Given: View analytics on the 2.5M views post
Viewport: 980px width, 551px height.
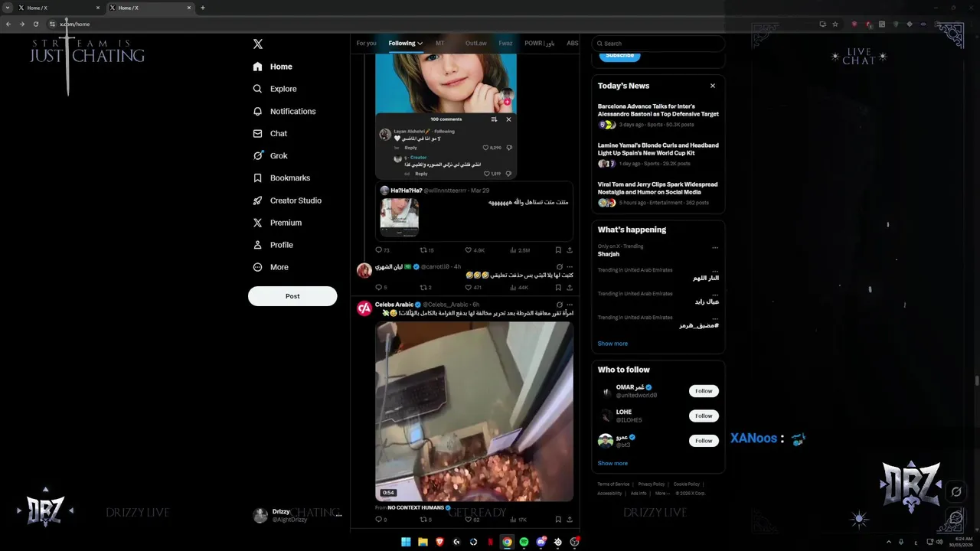Looking at the screenshot, I should click(x=520, y=250).
